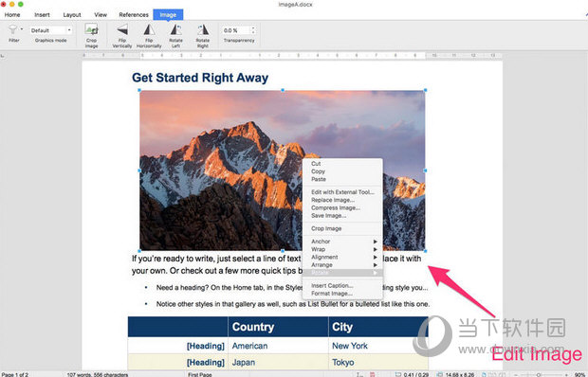This screenshot has height=377, width=588.
Task: Select Format Image... menu entry
Action: click(342, 294)
